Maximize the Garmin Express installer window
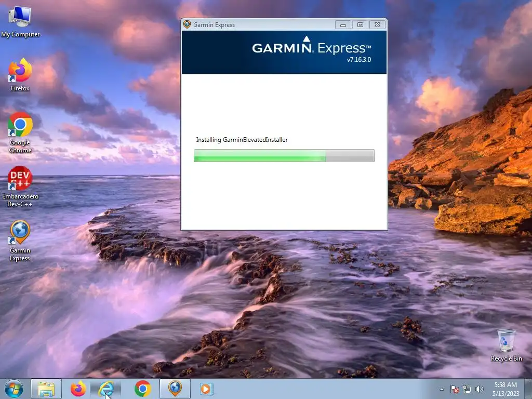The image size is (532, 399). [360, 25]
